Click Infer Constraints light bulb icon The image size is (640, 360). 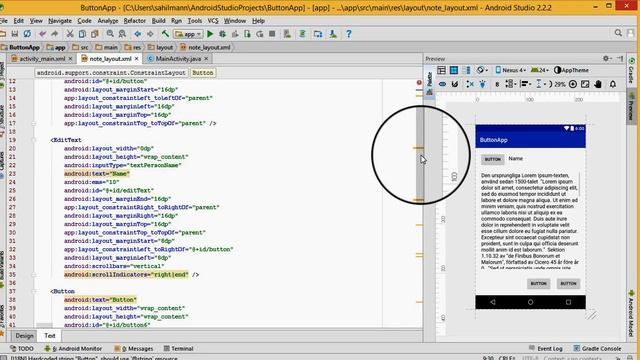(x=482, y=84)
